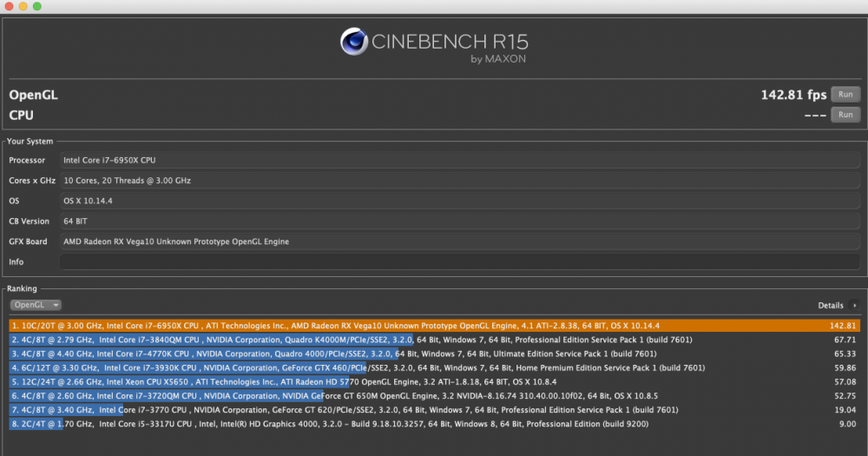Image resolution: width=868 pixels, height=456 pixels.
Task: Select ranking row 1 i7-6950X Vega10
Action: pyautogui.click(x=435, y=326)
